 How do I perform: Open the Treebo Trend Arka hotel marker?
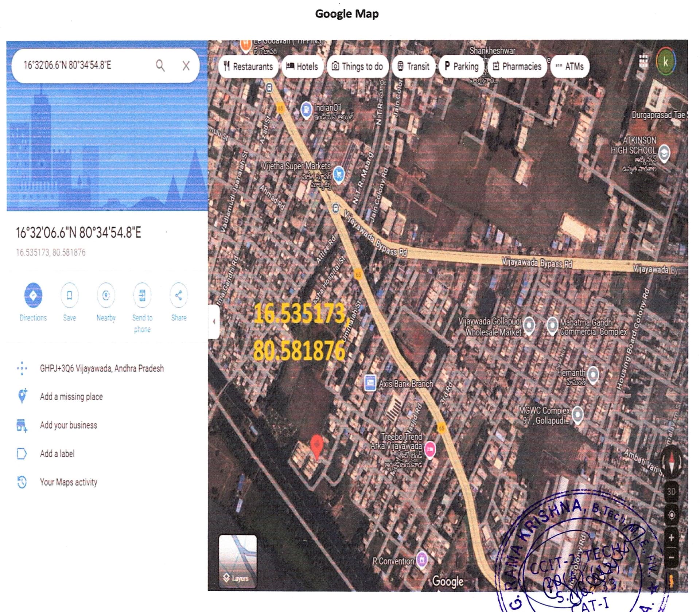[x=430, y=449]
